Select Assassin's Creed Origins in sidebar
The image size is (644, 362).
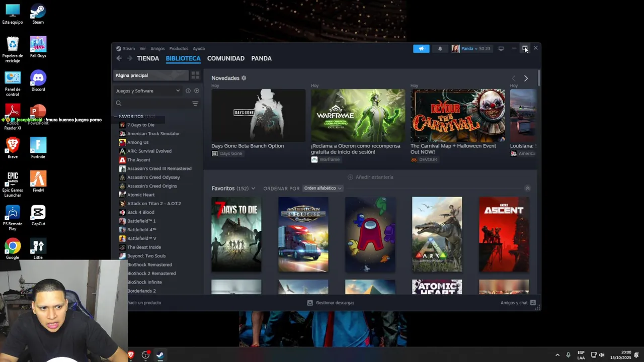152,186
